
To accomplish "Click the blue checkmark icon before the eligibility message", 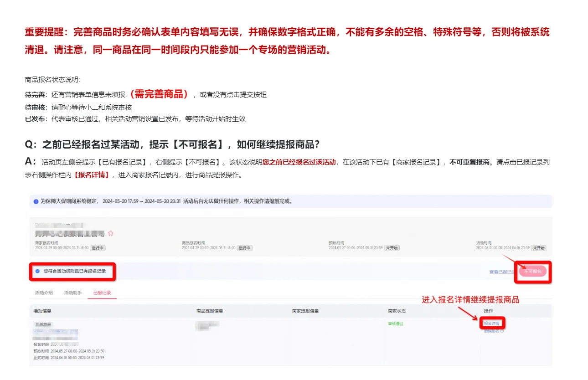I will tap(37, 272).
